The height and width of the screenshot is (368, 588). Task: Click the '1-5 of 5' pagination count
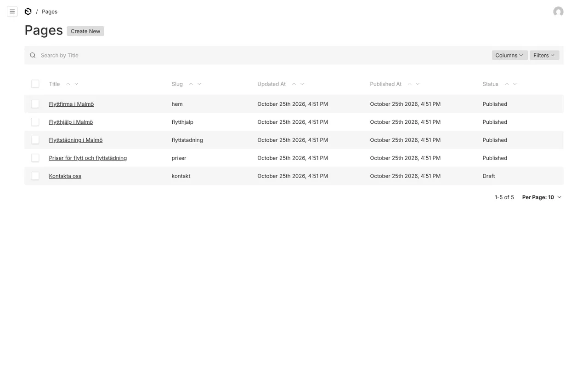click(504, 197)
